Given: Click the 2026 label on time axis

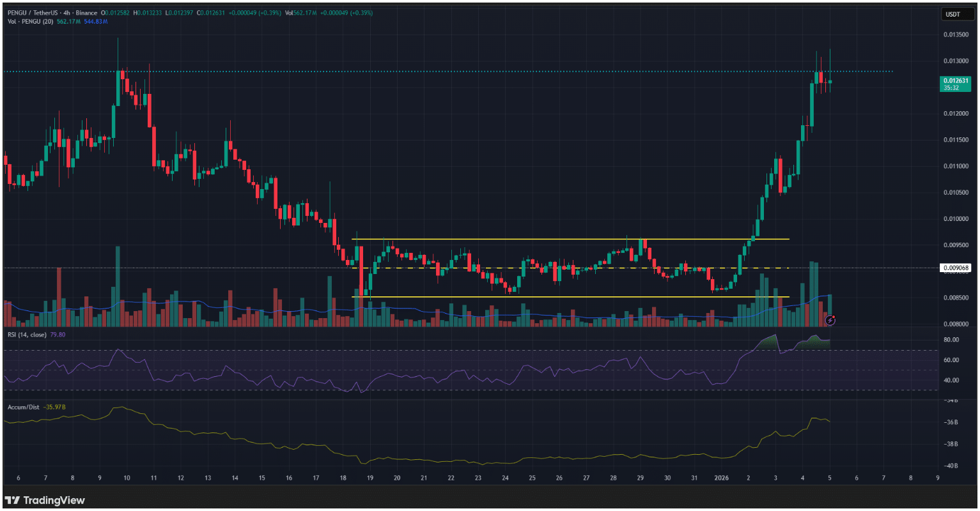Looking at the screenshot, I should pyautogui.click(x=721, y=478).
